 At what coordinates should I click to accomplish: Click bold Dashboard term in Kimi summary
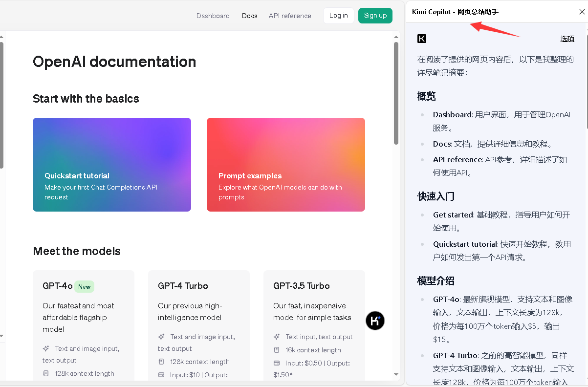click(x=452, y=115)
